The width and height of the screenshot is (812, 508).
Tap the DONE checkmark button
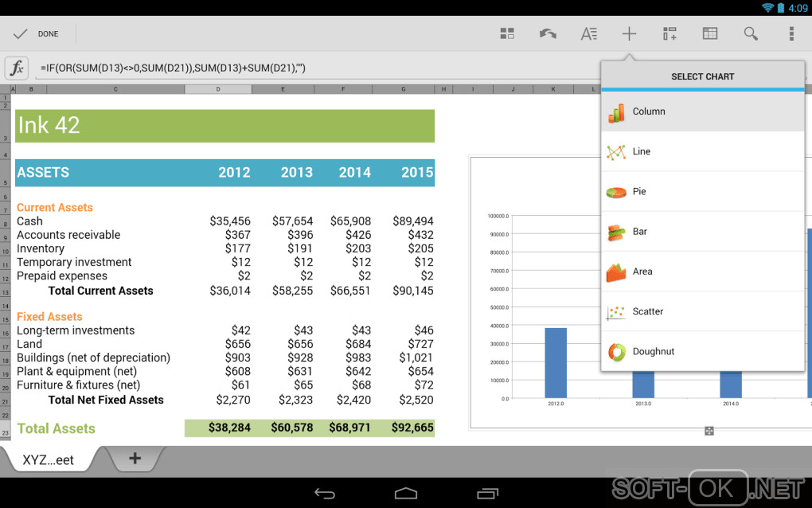pyautogui.click(x=37, y=34)
